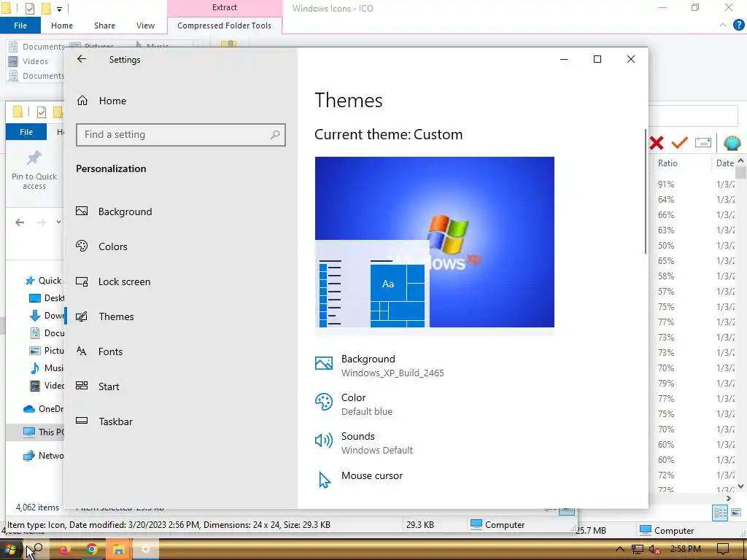
Task: Click the Explorer forward navigation arrow
Action: (42, 222)
